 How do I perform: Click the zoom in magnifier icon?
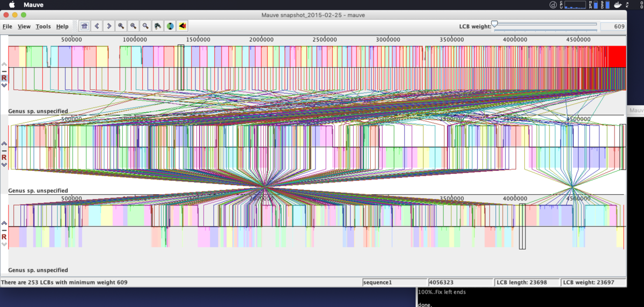point(121,26)
